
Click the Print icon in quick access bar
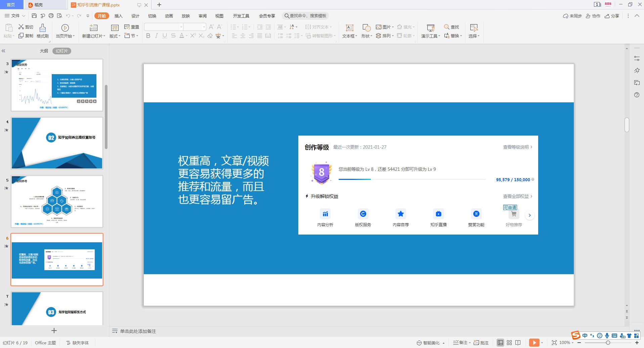click(x=51, y=16)
